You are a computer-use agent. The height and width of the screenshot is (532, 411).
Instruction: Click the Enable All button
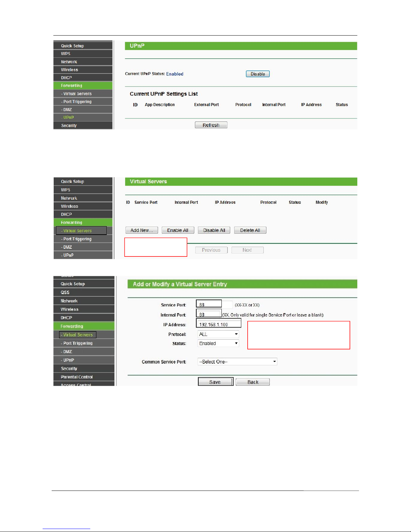(178, 230)
